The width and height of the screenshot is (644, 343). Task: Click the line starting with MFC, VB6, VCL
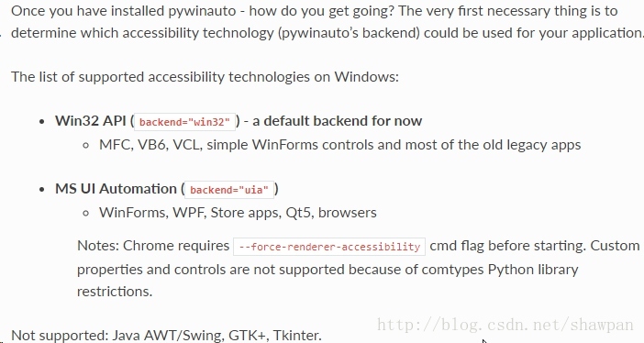pos(340,145)
